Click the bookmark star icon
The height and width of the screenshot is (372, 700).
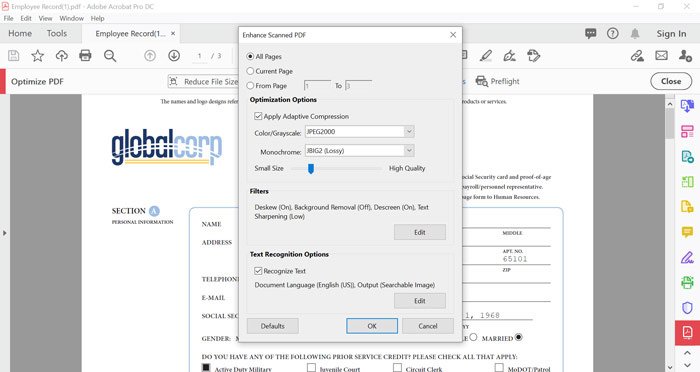pyautogui.click(x=38, y=56)
